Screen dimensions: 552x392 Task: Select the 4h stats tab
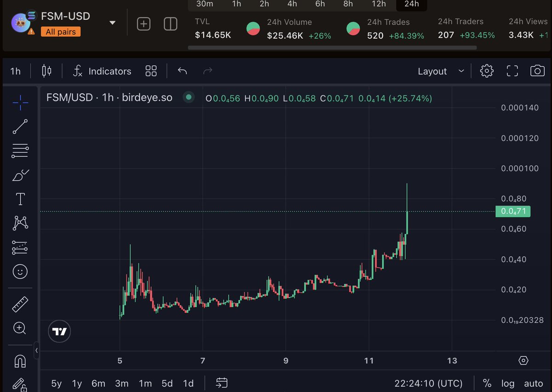coord(292,4)
